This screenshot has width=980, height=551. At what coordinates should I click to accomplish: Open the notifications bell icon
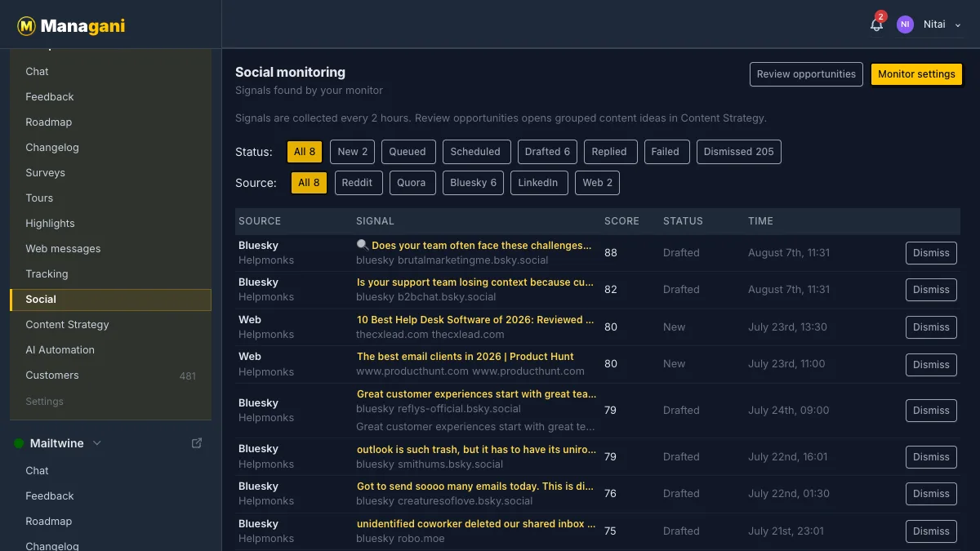point(876,24)
